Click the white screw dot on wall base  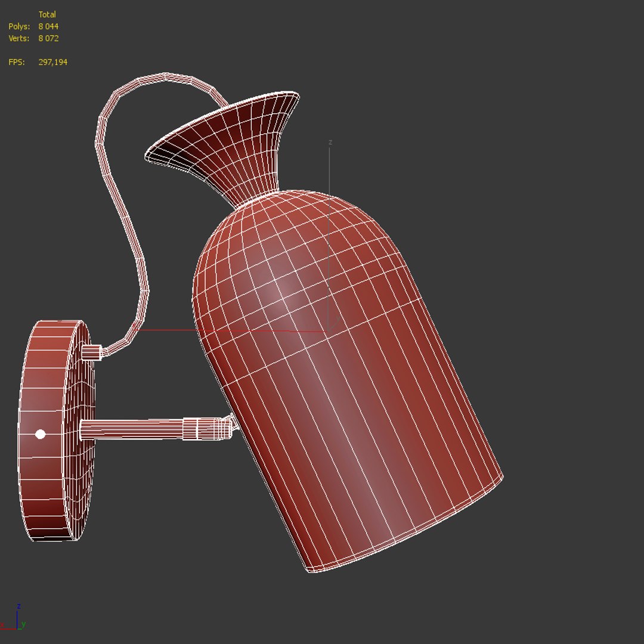point(41,434)
